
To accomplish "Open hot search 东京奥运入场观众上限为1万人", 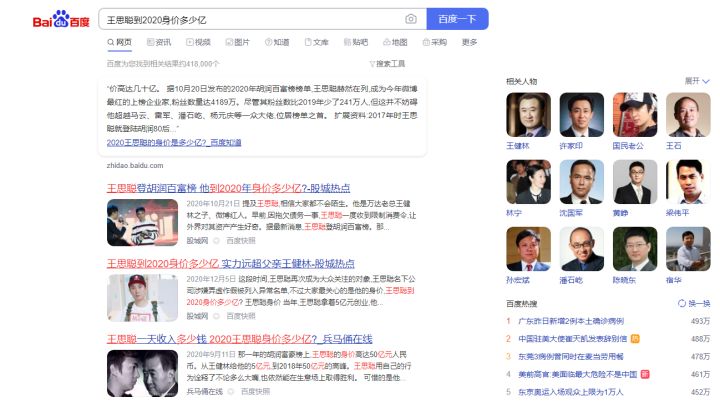I will 570,392.
